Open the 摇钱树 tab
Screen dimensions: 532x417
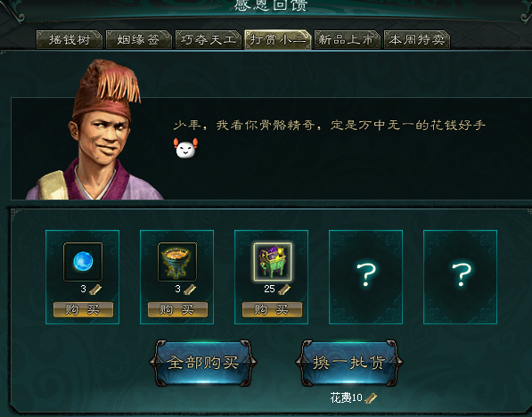coord(70,40)
